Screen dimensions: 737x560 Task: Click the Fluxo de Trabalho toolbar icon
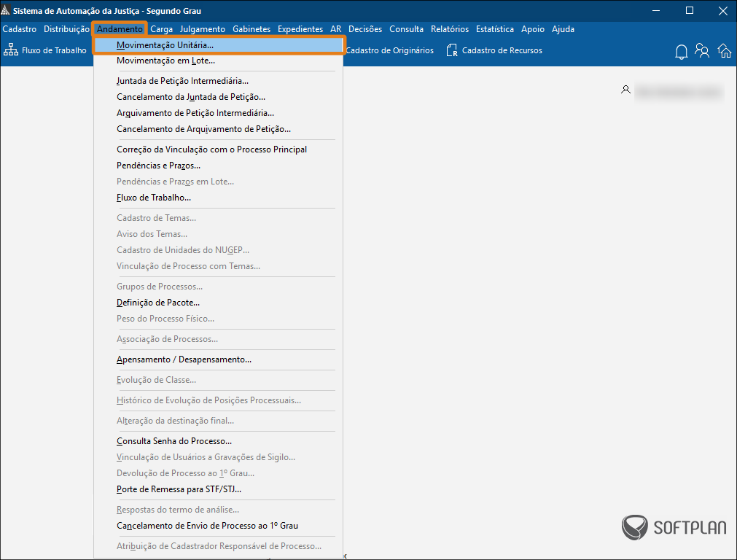[11, 50]
